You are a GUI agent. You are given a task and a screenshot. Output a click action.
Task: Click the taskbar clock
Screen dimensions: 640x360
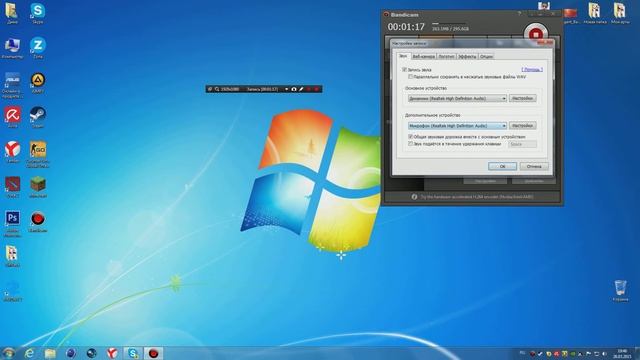pyautogui.click(x=622, y=353)
